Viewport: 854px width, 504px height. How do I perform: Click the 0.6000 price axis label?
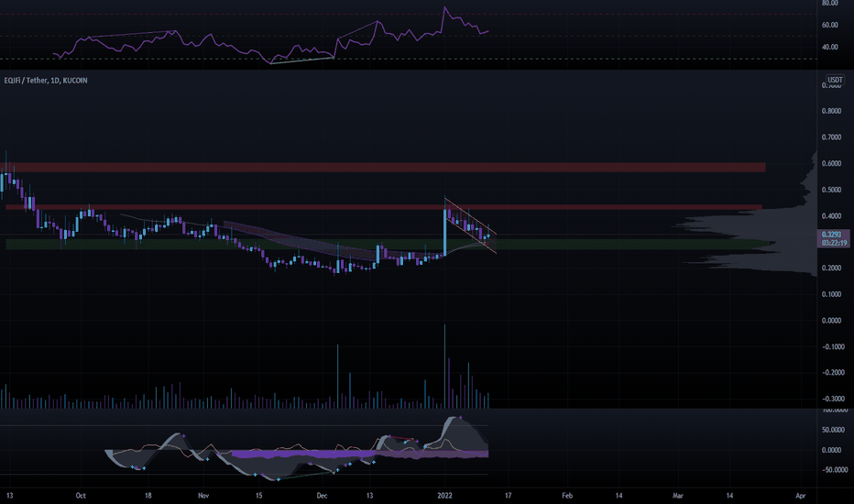831,163
